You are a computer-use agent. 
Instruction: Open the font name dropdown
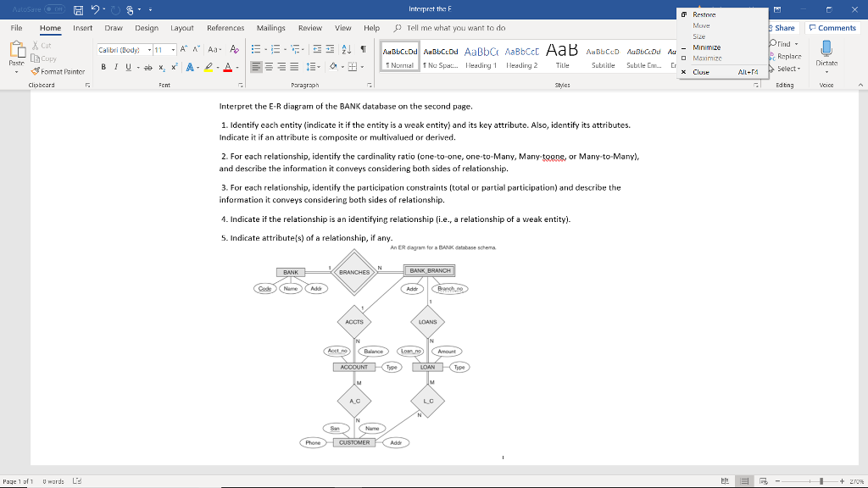pyautogui.click(x=150, y=48)
